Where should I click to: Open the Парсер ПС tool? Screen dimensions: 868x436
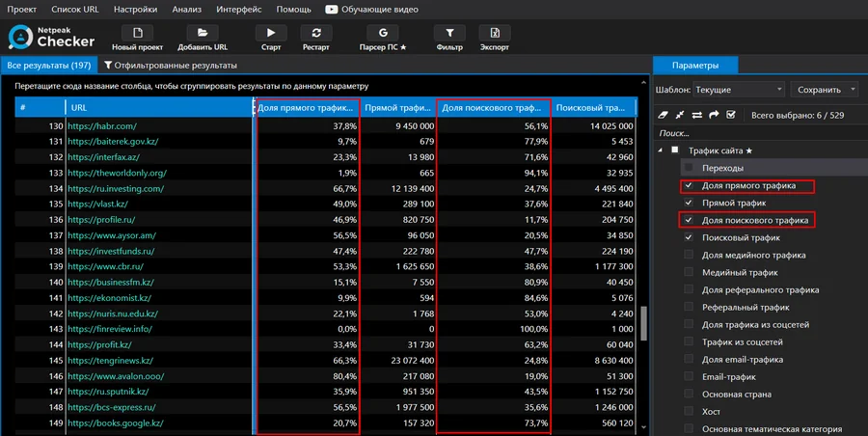coord(383,33)
